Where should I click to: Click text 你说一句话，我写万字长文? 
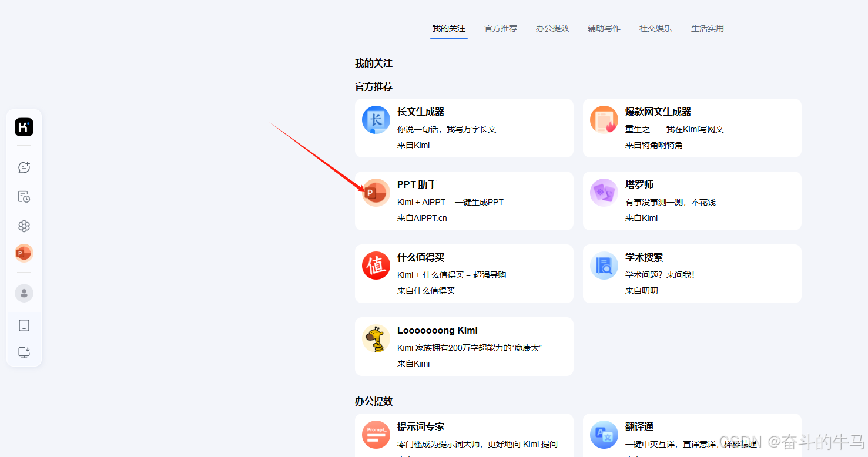coord(447,129)
